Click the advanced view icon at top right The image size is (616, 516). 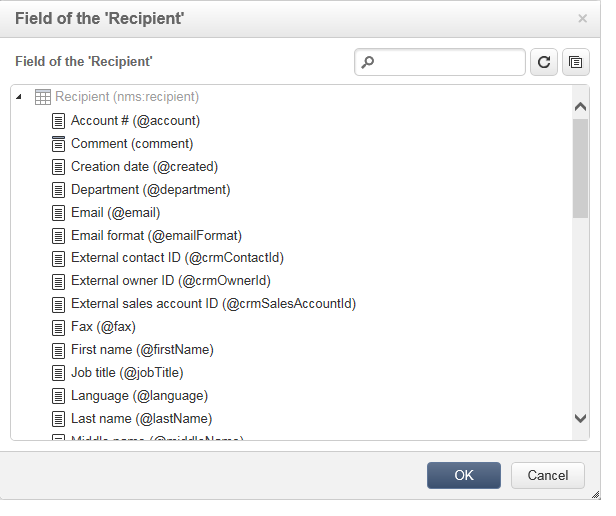click(x=576, y=62)
